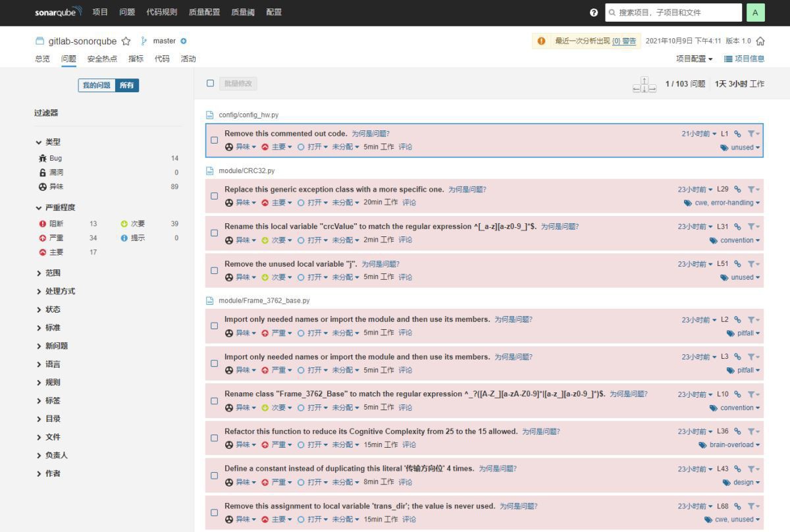
Task: Open filter funnel icon on L31 issue
Action: coord(753,226)
